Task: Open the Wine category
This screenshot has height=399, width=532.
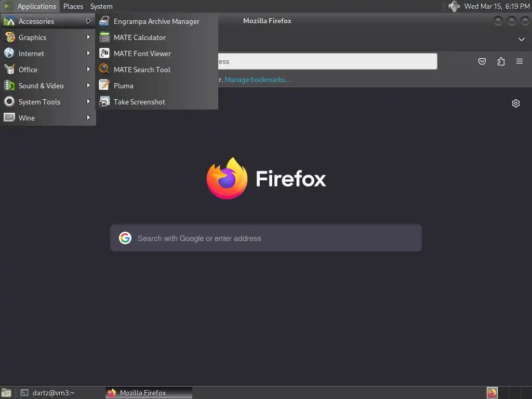Action: tap(48, 118)
